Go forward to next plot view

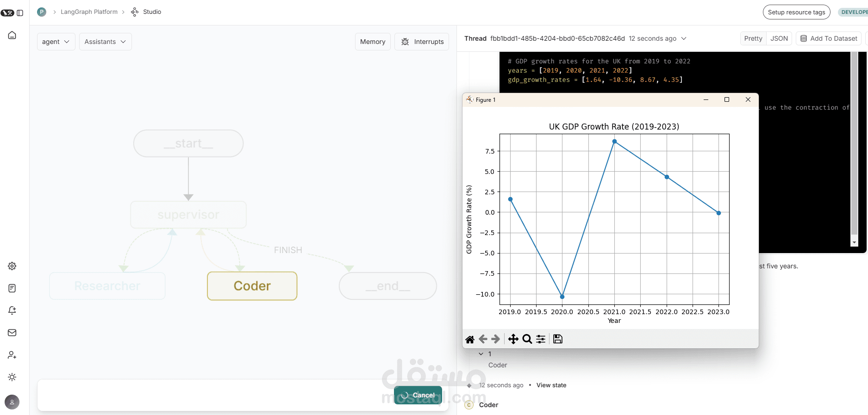496,339
